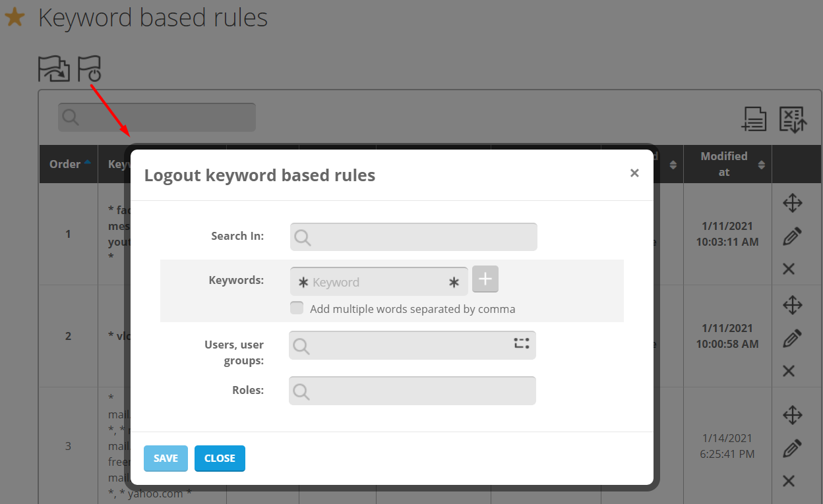
Task: Enable adding multiple words separated by comma
Action: pos(297,308)
